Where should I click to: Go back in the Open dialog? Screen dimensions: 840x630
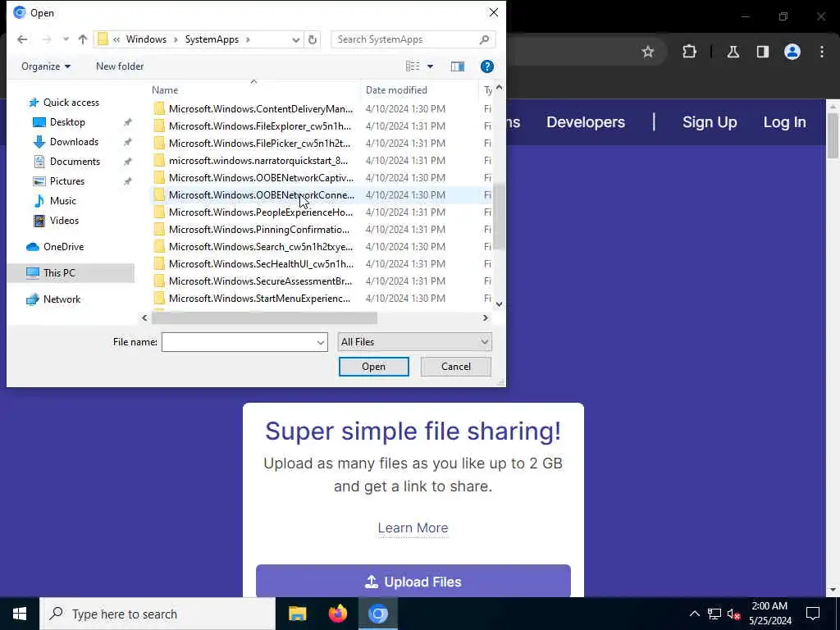[x=22, y=39]
